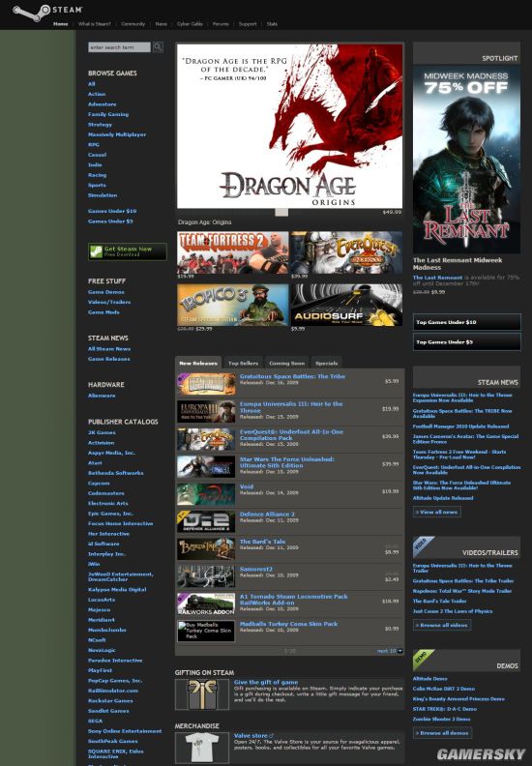Open the Last Remnant Midweek Madness banner

click(466, 160)
